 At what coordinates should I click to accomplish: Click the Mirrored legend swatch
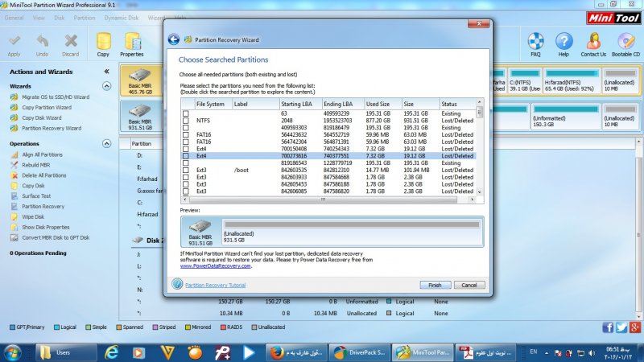tap(188, 327)
